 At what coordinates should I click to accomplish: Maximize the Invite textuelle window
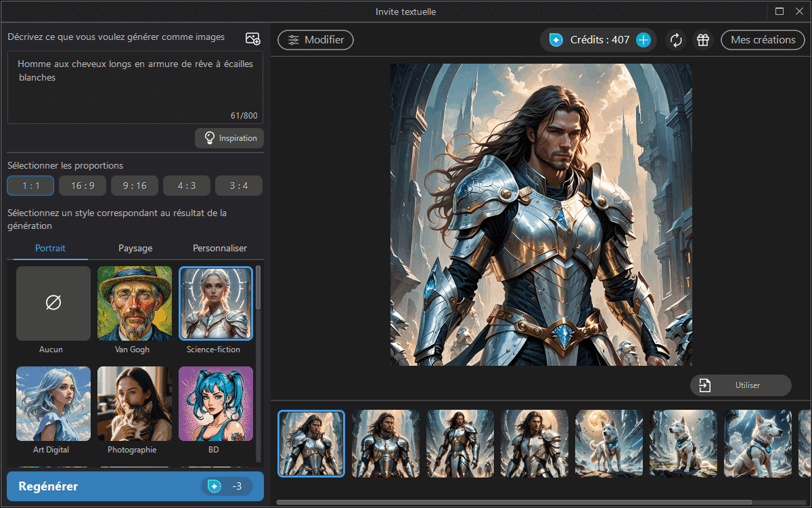pyautogui.click(x=780, y=11)
